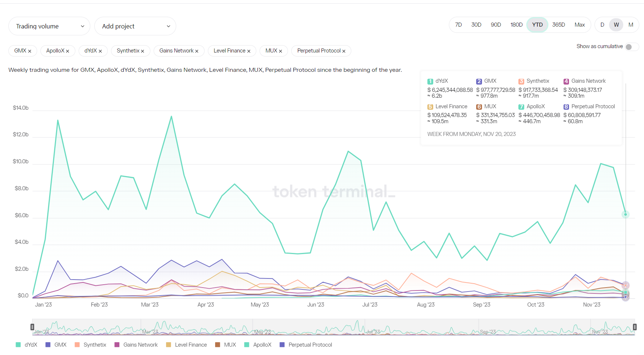Open the Trading volume metric dropdown
This screenshot has width=644, height=355.
(49, 26)
